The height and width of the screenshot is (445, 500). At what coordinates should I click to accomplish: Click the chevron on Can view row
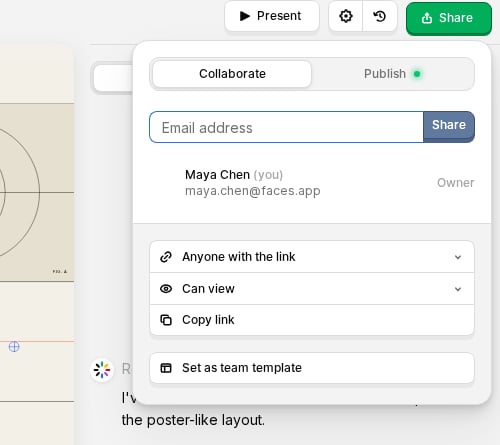(458, 289)
